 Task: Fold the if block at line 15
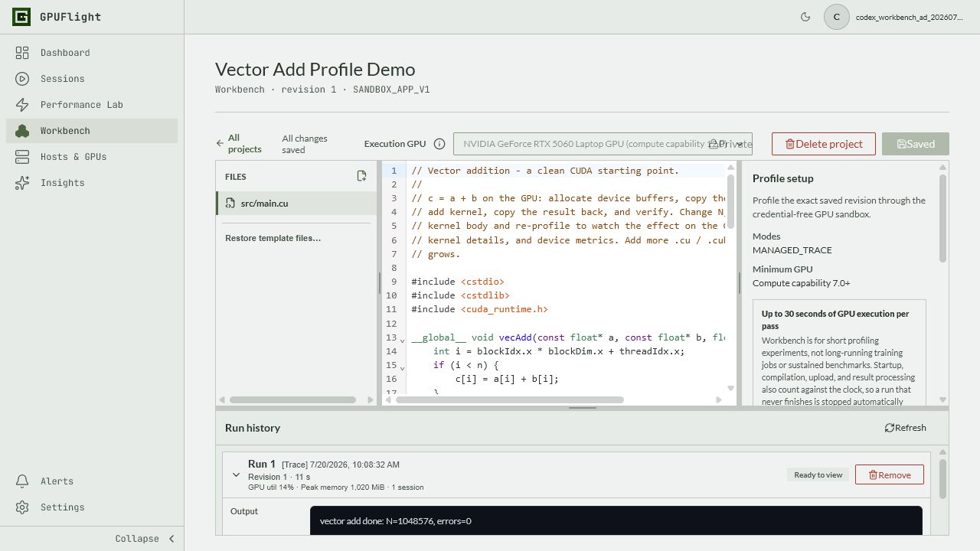[x=403, y=367]
